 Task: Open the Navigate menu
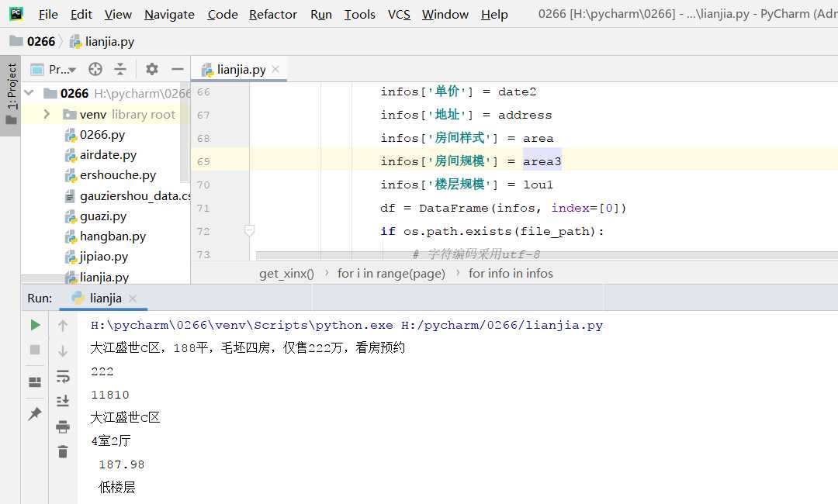169,15
